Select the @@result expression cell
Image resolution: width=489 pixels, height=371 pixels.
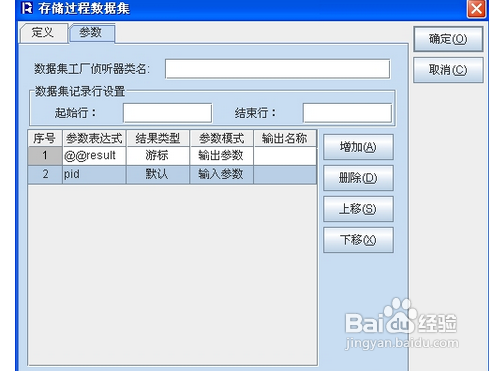point(94,156)
